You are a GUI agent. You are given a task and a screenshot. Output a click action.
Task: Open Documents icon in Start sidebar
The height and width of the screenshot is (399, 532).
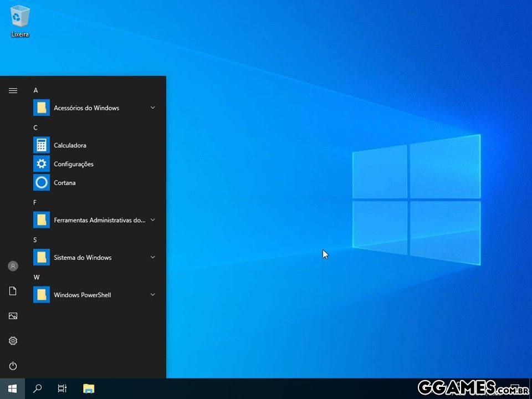(13, 291)
